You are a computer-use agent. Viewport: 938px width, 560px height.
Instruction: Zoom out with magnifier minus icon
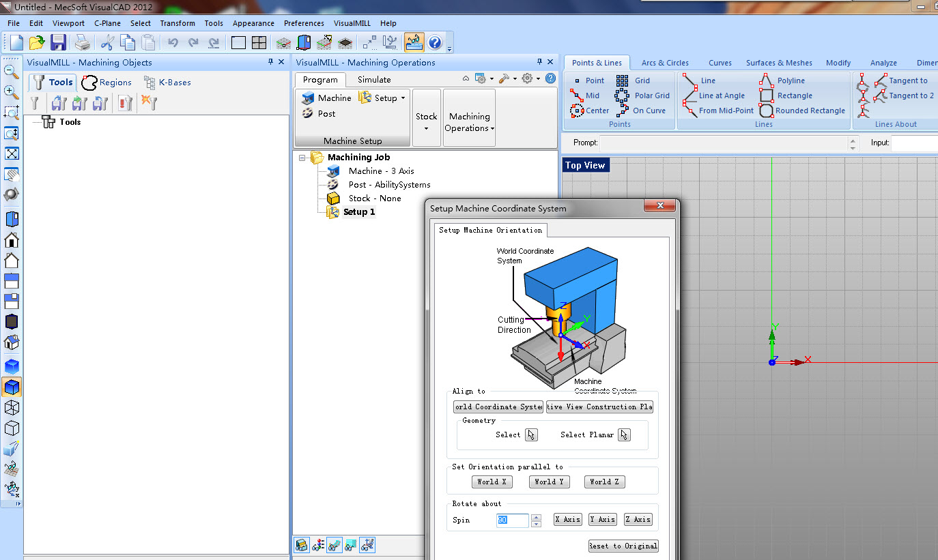point(11,70)
